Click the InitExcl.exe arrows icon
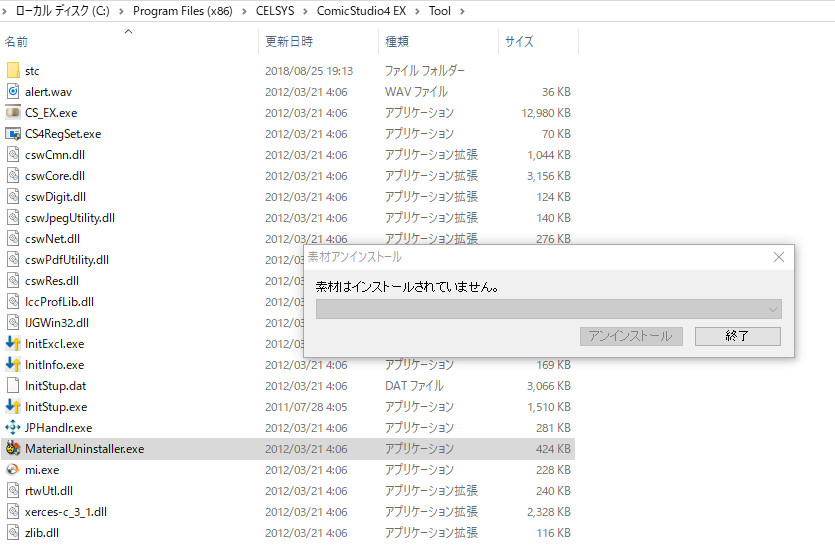The height and width of the screenshot is (550, 835). tap(13, 343)
